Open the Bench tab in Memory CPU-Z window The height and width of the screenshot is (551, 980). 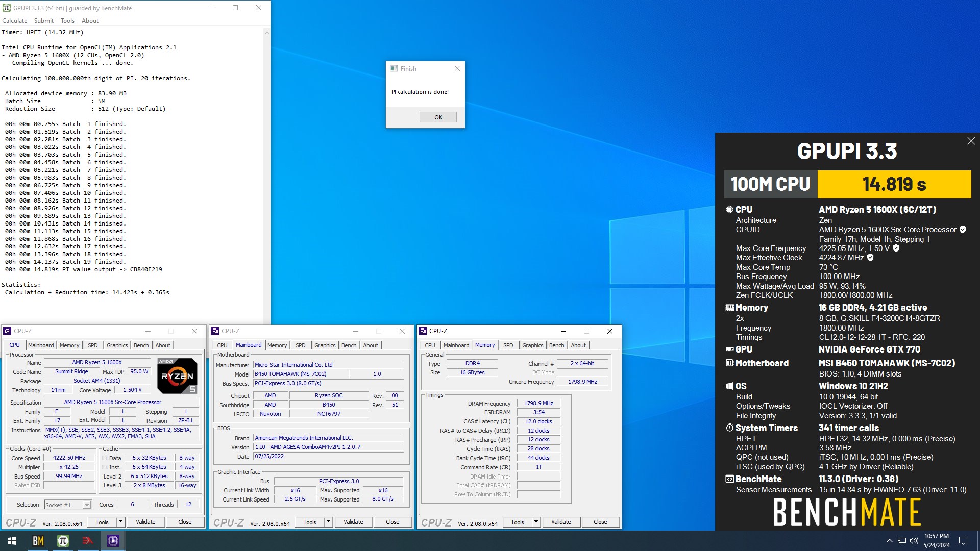point(557,345)
